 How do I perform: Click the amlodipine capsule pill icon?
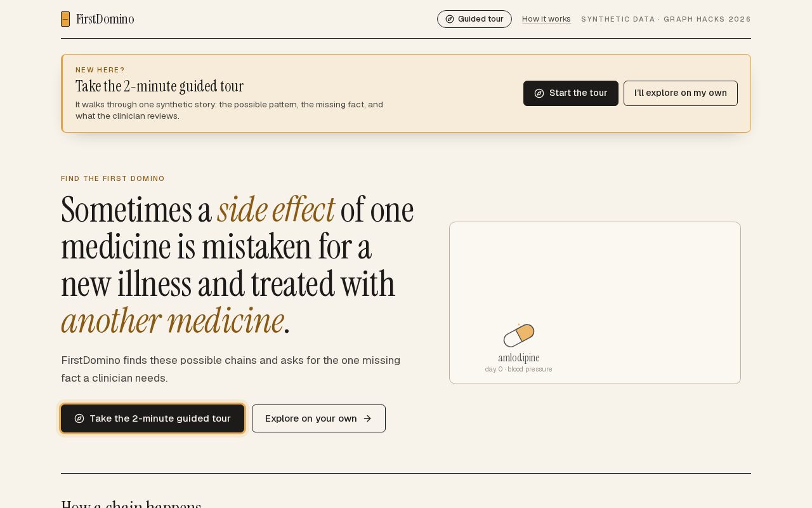pyautogui.click(x=519, y=335)
